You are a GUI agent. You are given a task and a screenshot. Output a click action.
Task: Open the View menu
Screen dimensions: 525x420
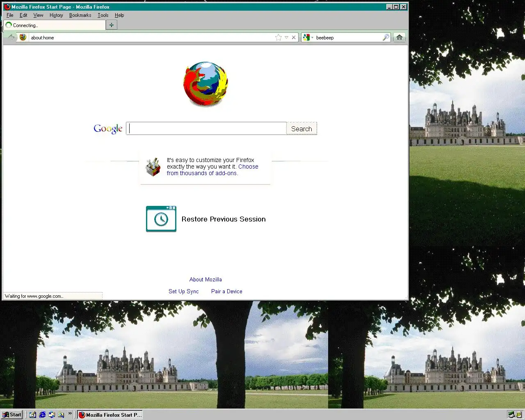38,15
